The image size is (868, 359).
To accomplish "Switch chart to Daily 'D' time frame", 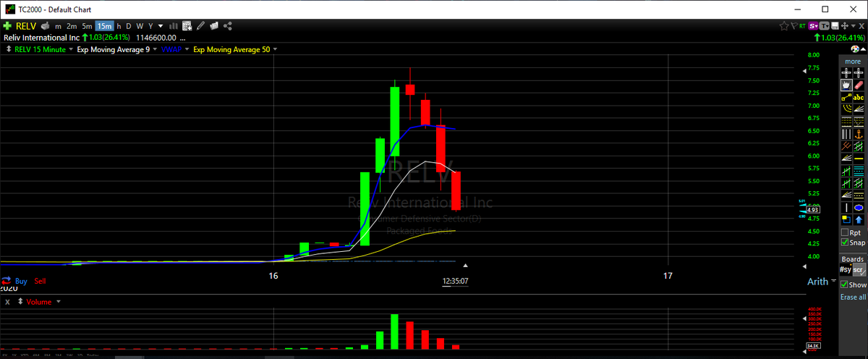I will tap(129, 27).
